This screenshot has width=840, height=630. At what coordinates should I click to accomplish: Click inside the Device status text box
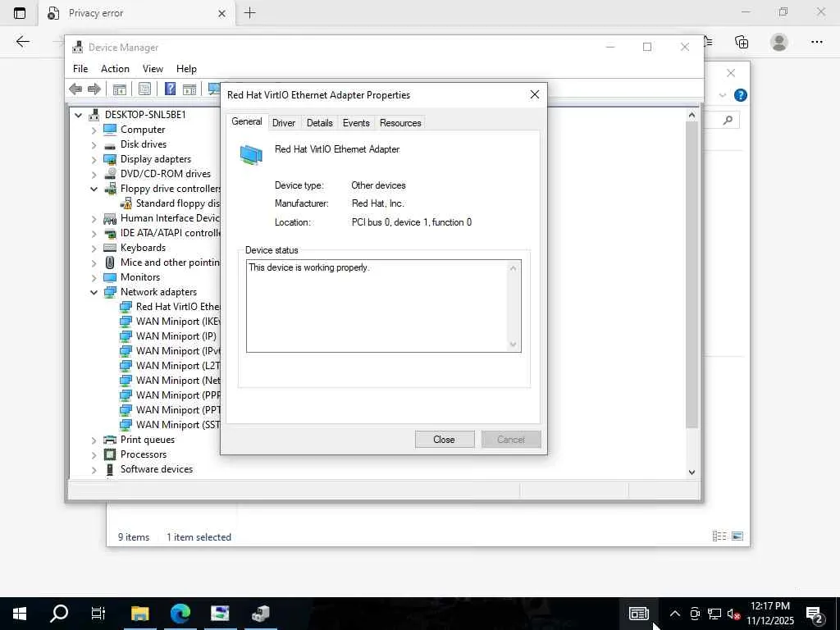point(377,306)
